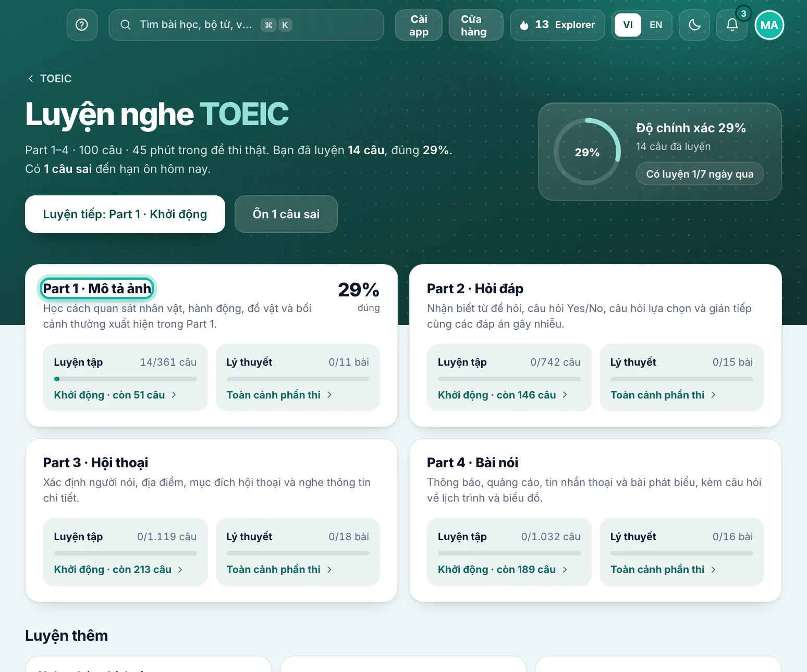This screenshot has width=807, height=672.
Task: Click notification count badge 3
Action: tap(743, 14)
